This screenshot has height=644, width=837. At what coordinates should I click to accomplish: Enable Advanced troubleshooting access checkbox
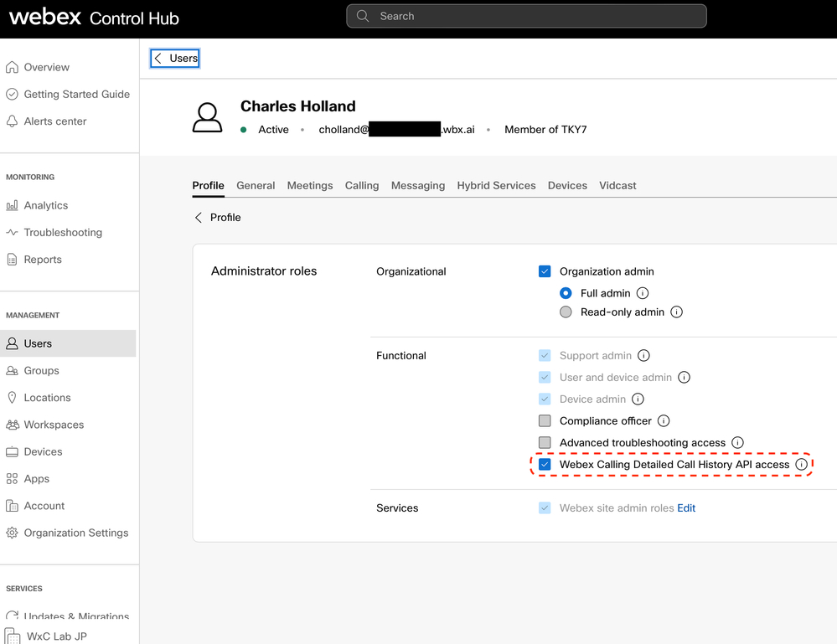[545, 442]
